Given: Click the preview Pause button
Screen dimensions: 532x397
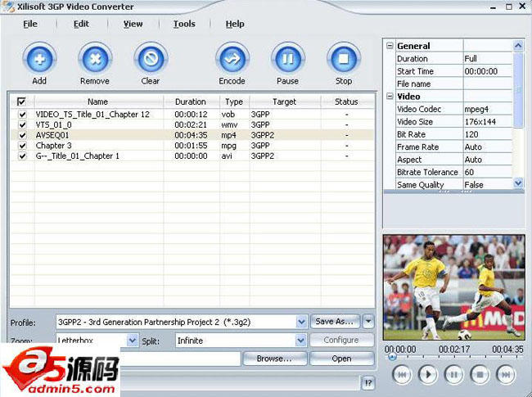Looking at the screenshot, I should pyautogui.click(x=453, y=375).
